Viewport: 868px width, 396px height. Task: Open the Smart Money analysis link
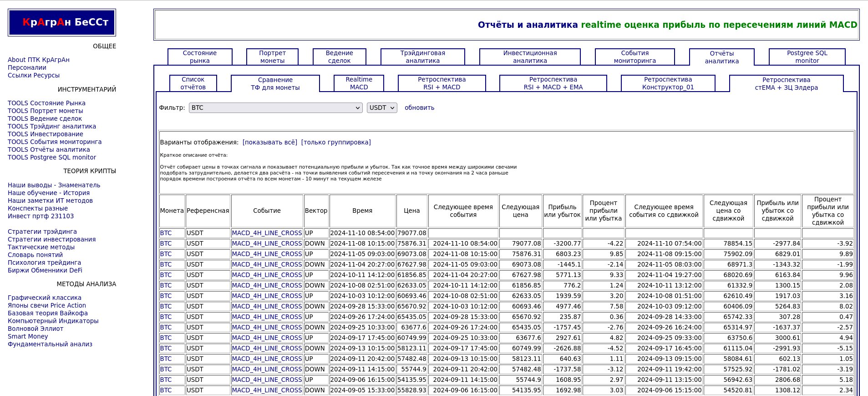pos(28,336)
